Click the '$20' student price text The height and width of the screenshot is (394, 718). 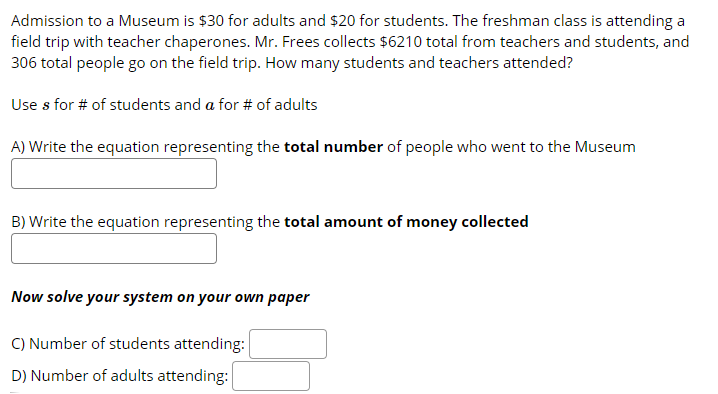tap(343, 21)
